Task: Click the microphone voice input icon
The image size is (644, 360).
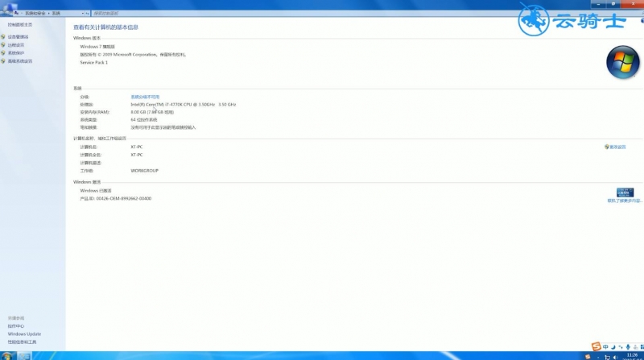Action: [x=628, y=347]
